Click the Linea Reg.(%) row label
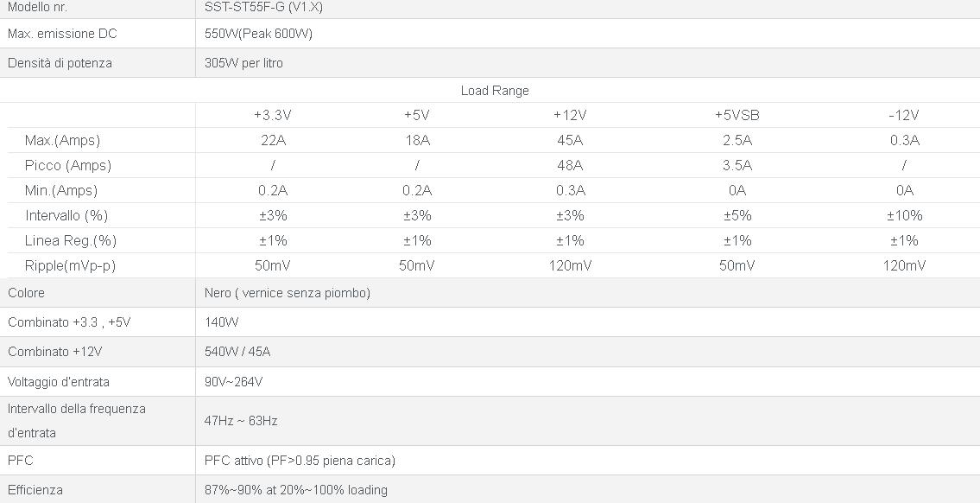 pyautogui.click(x=71, y=240)
